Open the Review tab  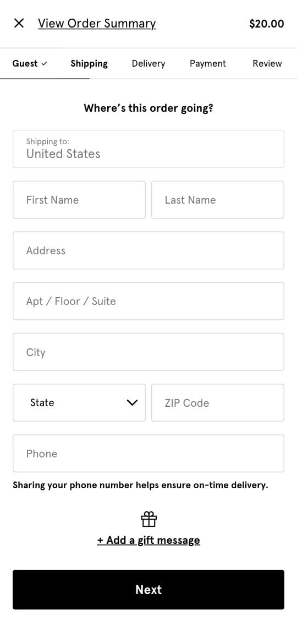267,64
